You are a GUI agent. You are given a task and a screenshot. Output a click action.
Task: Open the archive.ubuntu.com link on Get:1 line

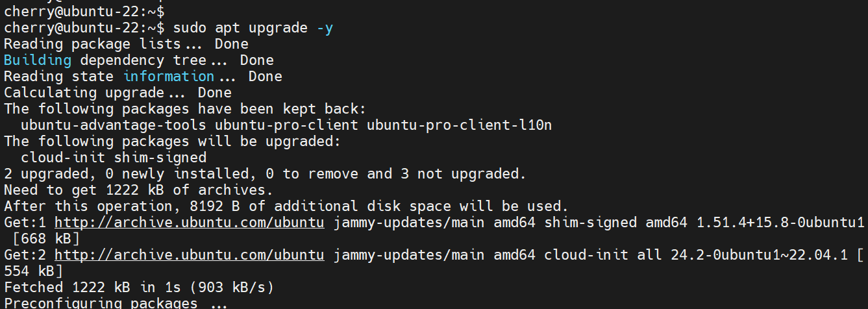[x=189, y=223]
